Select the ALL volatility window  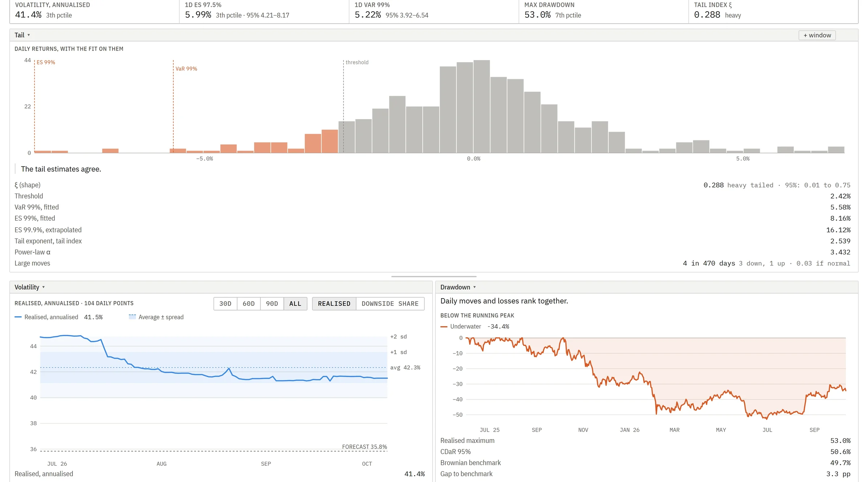(x=295, y=304)
